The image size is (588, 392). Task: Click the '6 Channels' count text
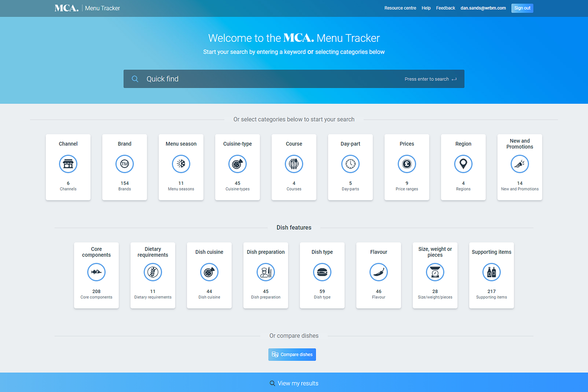pos(68,186)
